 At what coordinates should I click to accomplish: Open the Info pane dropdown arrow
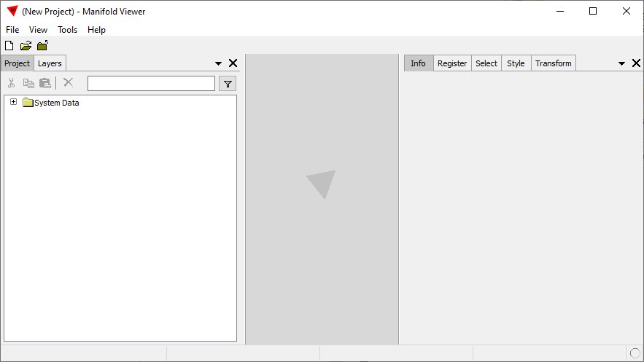pos(622,63)
